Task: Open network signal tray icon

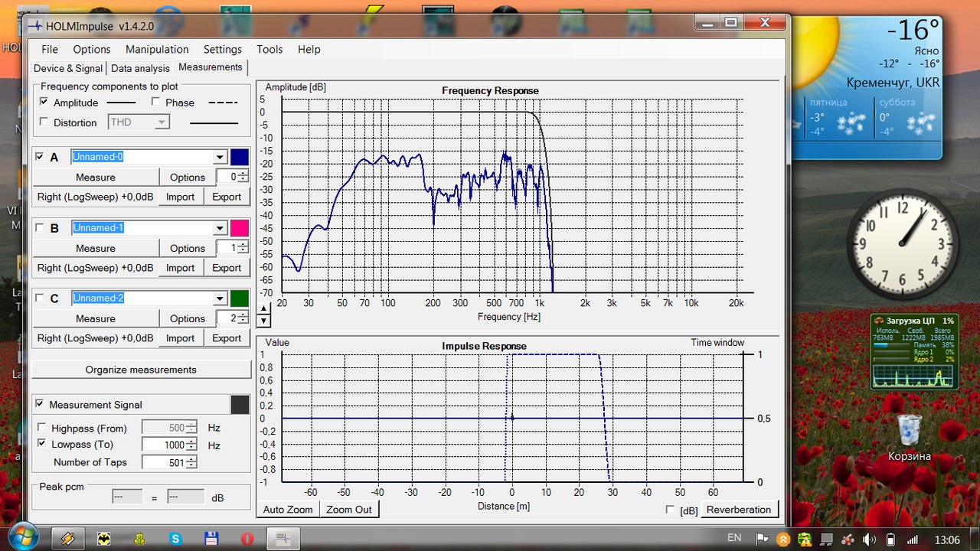Action: [912, 539]
